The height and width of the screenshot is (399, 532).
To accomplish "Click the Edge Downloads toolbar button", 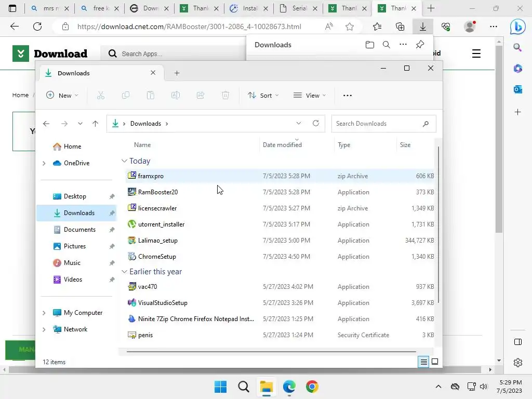I will 423,26.
